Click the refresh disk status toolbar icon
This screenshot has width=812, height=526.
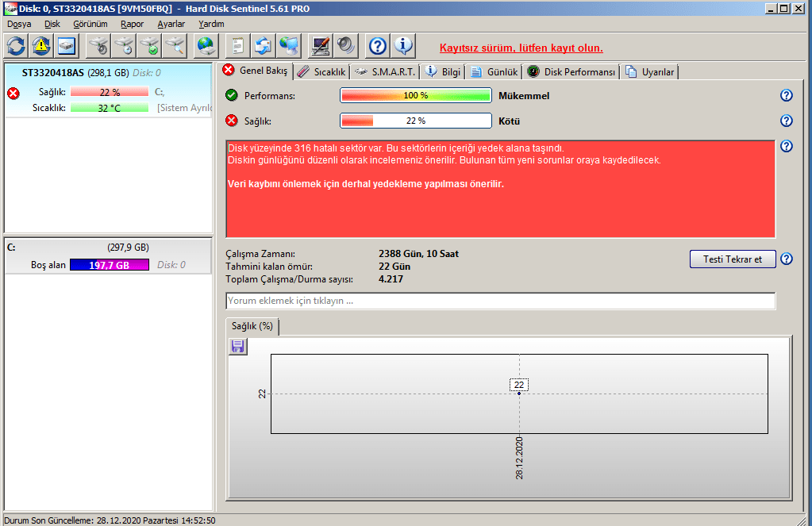pyautogui.click(x=16, y=46)
